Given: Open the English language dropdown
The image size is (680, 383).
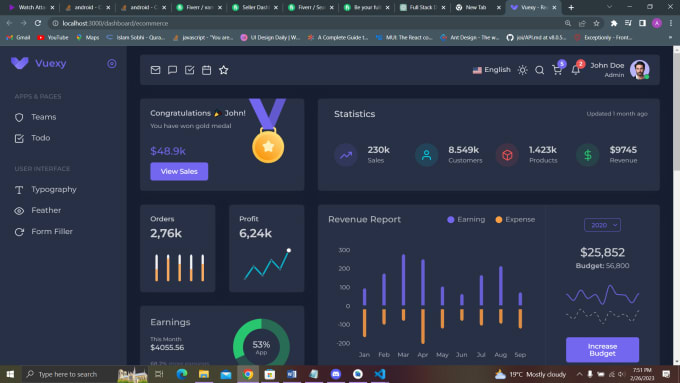Looking at the screenshot, I should 491,70.
